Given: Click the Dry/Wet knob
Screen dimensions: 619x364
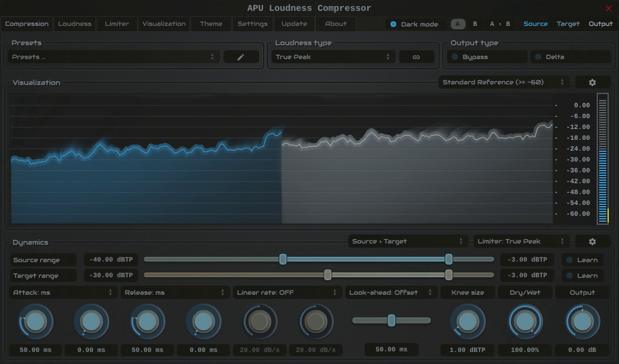Looking at the screenshot, I should 525,322.
